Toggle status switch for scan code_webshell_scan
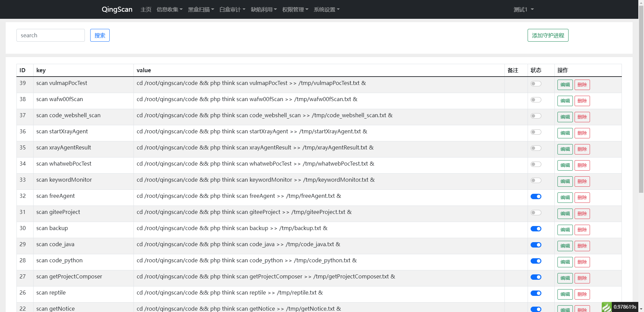Image resolution: width=644 pixels, height=312 pixels. coord(536,116)
